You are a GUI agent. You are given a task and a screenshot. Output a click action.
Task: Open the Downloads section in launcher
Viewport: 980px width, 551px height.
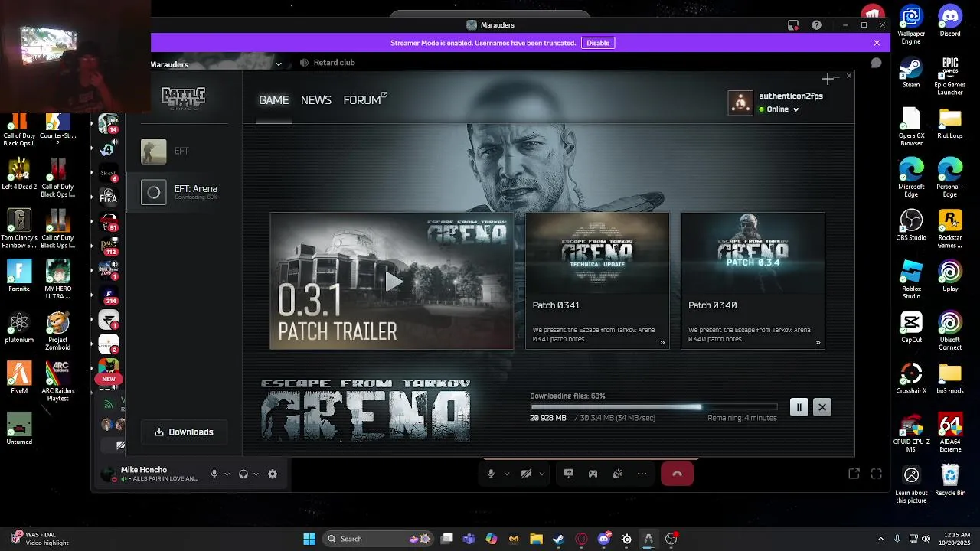184,432
